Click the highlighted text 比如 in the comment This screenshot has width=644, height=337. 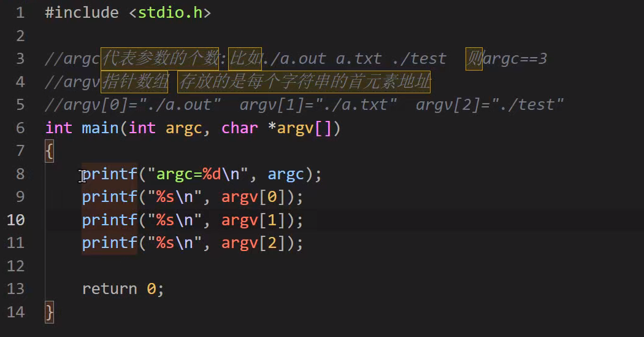point(245,59)
